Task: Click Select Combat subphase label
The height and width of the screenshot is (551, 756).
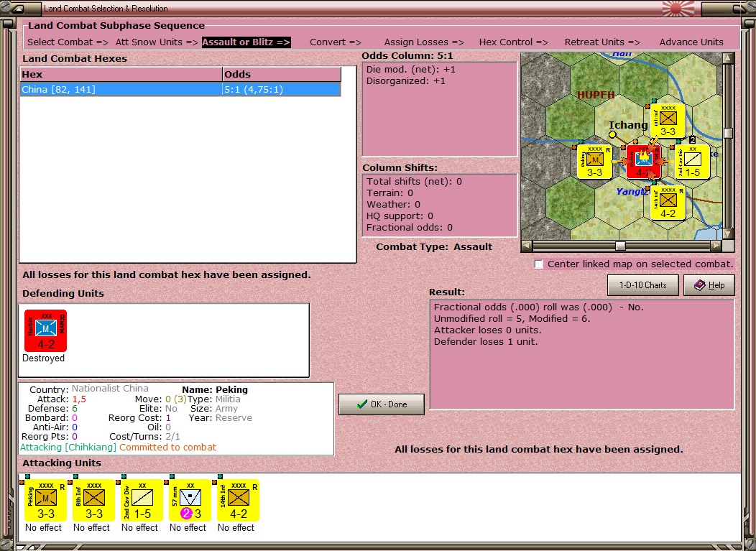Action: (x=68, y=42)
